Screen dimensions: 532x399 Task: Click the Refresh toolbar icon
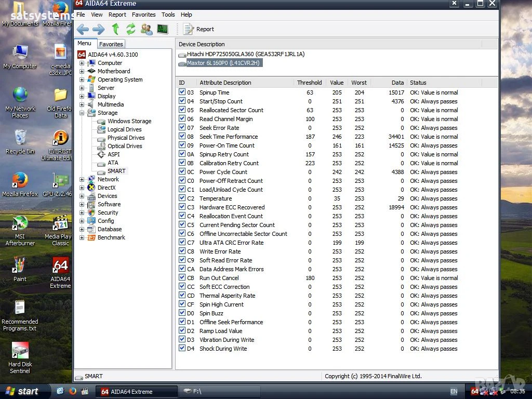(x=130, y=29)
